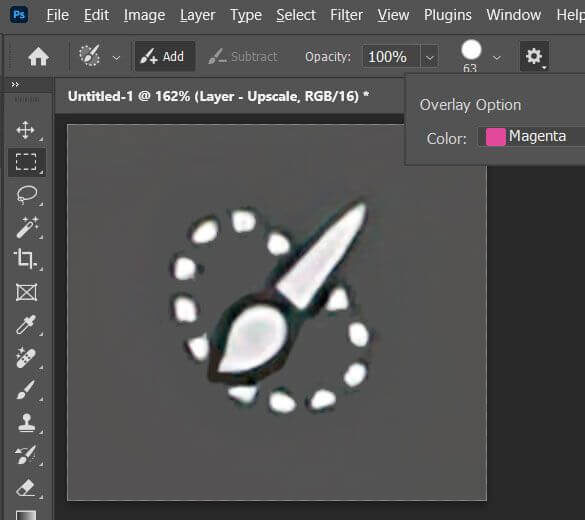The height and width of the screenshot is (520, 585).
Task: Select the Clone Stamp tool
Action: pyautogui.click(x=26, y=423)
